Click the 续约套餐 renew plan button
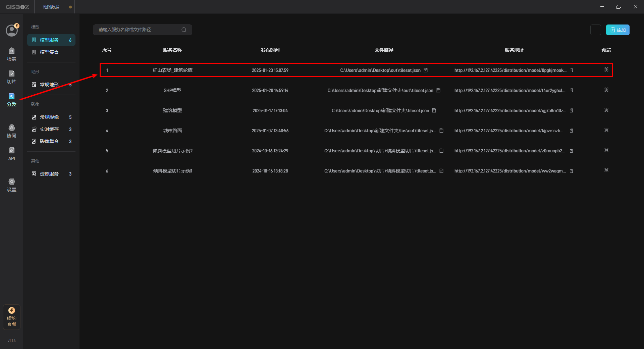Image resolution: width=644 pixels, height=349 pixels. pos(12,317)
